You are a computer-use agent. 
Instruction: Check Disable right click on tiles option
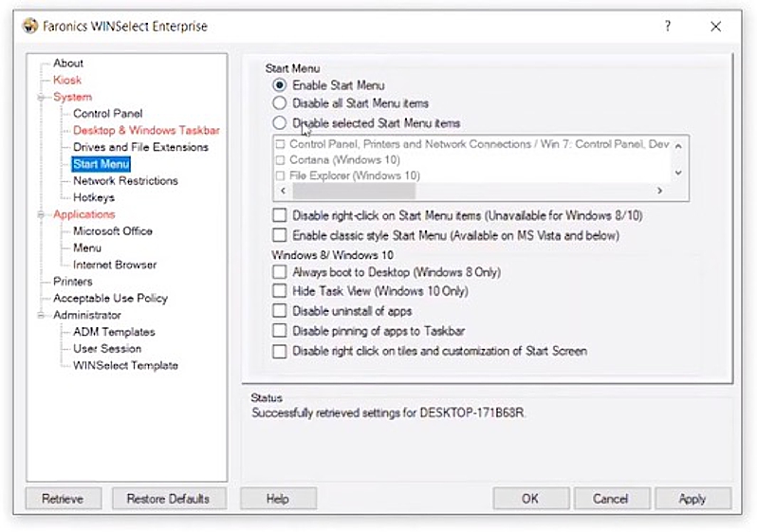[280, 351]
